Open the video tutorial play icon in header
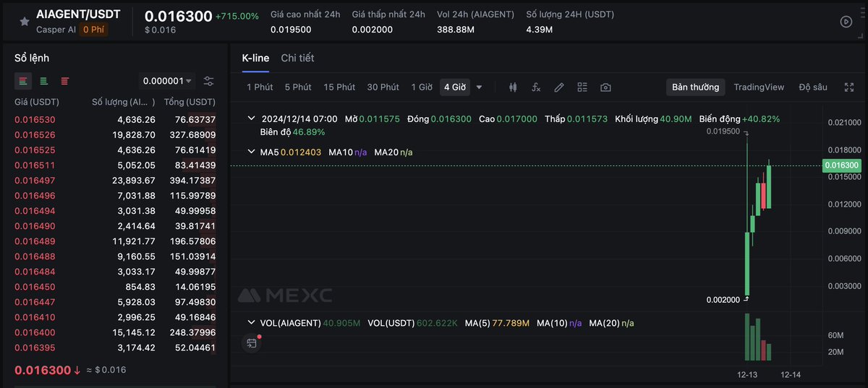This screenshot has height=388, width=868. (846, 22)
